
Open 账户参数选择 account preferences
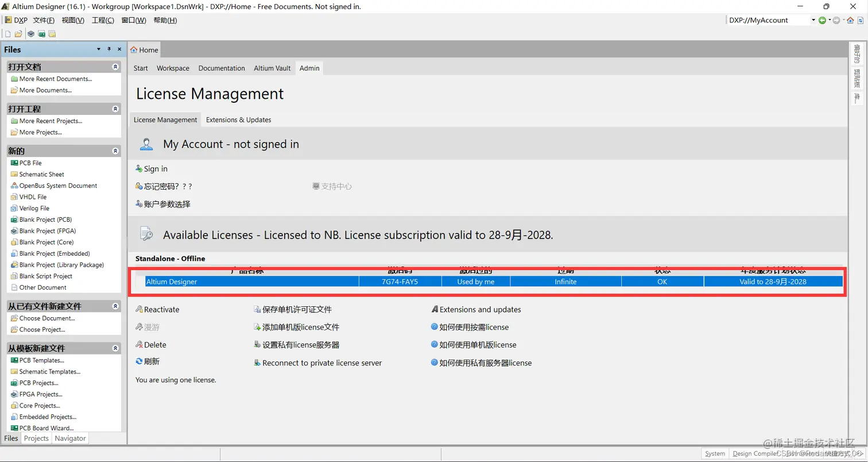pyautogui.click(x=163, y=204)
